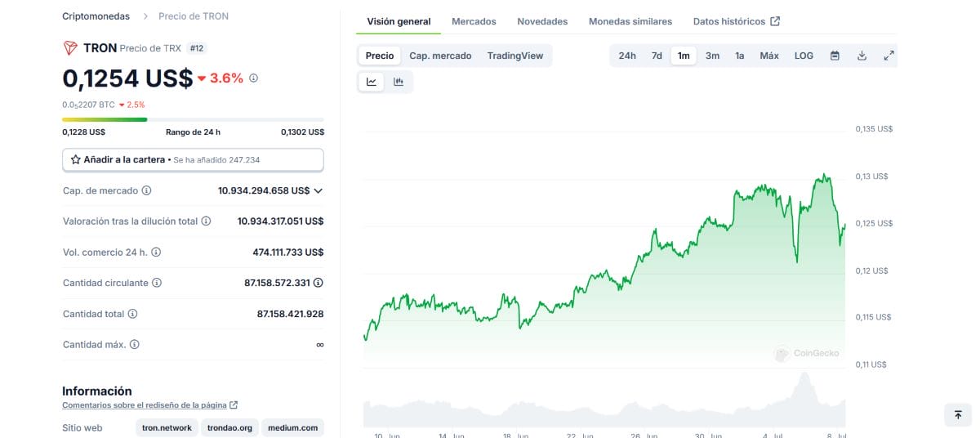Click the 24h range progress bar
This screenshot has width=980, height=438.
(193, 119)
